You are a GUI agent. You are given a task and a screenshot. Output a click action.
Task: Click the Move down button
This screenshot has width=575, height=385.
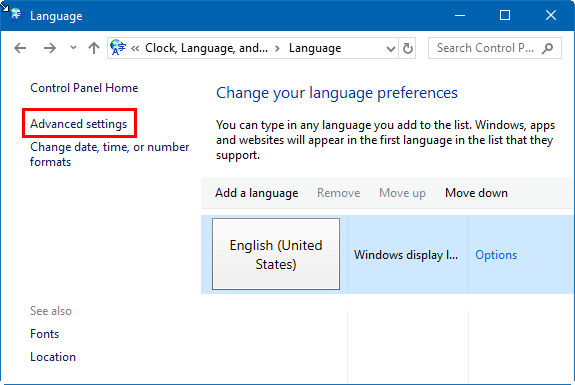coord(476,193)
